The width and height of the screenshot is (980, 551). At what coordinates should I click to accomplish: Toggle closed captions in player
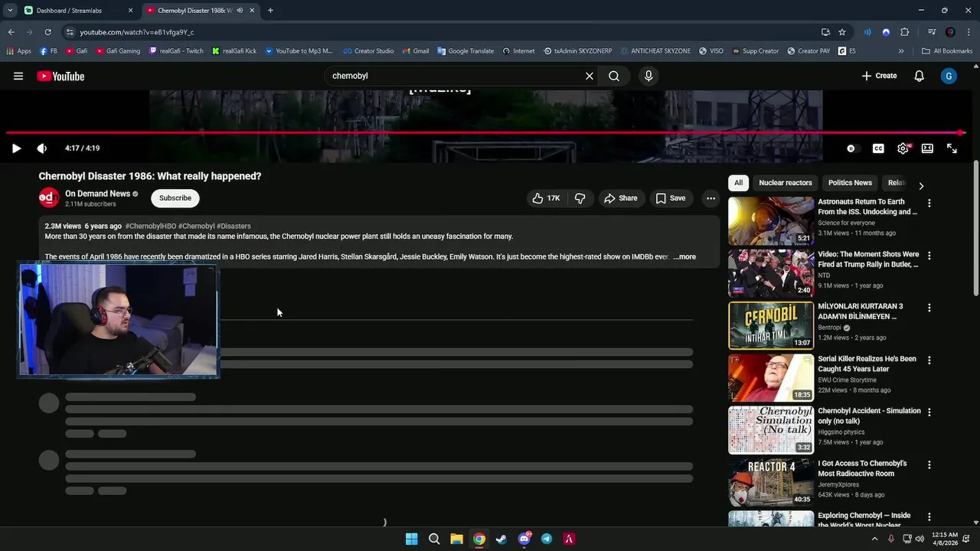(878, 148)
